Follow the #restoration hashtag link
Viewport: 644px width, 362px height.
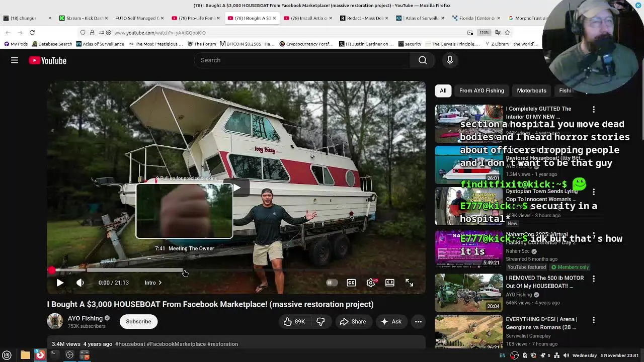tap(222, 344)
